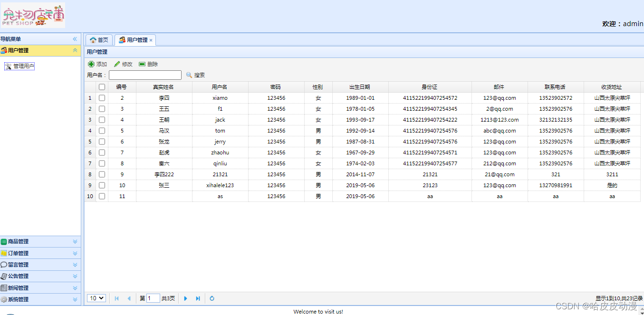Collapse the navigation menu with double-arrow icon
The height and width of the screenshot is (315, 644).
click(x=75, y=39)
